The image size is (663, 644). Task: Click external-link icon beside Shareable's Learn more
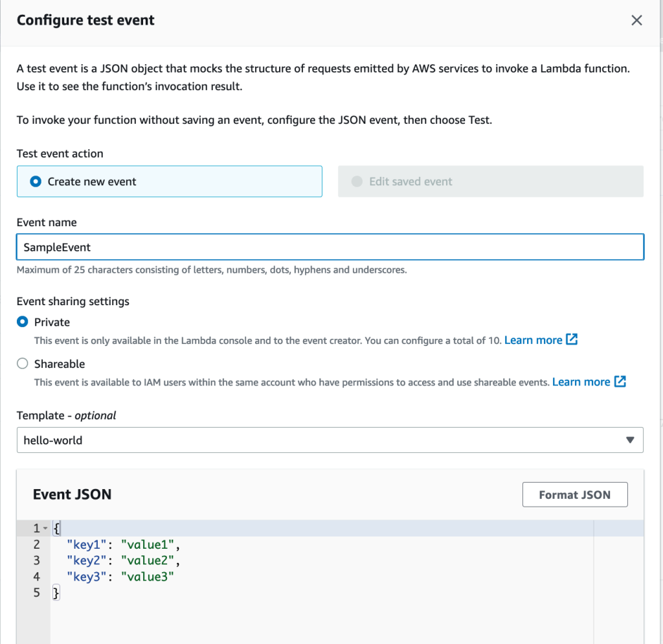[620, 382]
